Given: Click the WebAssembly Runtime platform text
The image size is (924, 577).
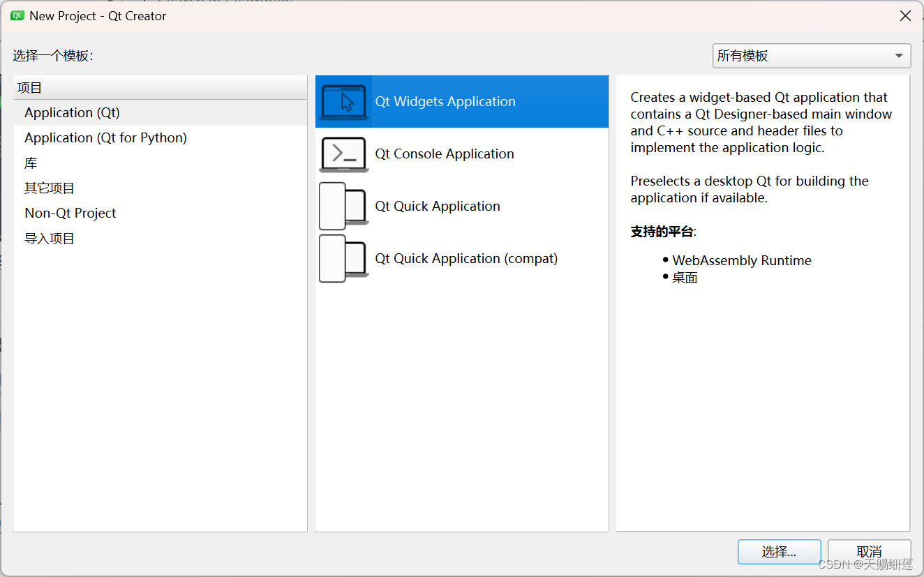Looking at the screenshot, I should coord(742,261).
